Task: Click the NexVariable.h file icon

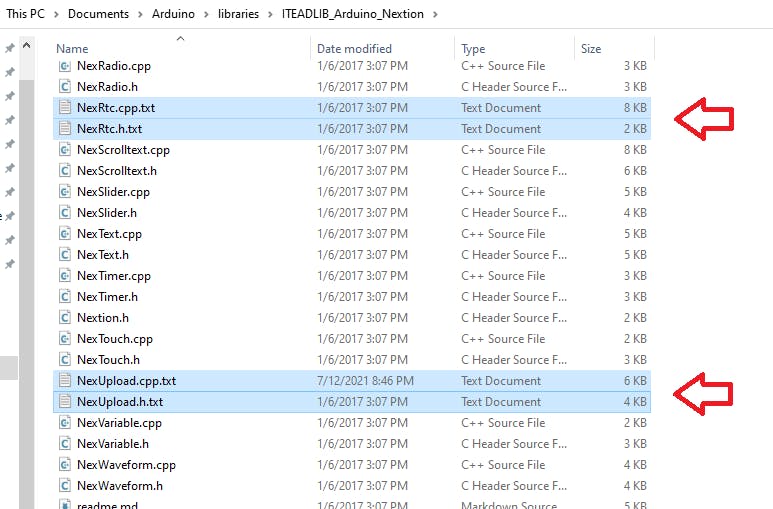Action: 65,443
